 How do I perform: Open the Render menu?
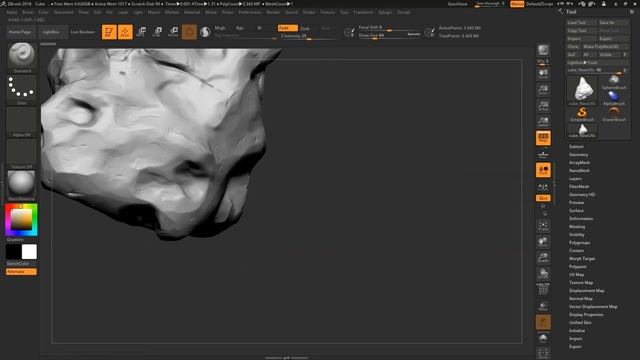pyautogui.click(x=273, y=12)
